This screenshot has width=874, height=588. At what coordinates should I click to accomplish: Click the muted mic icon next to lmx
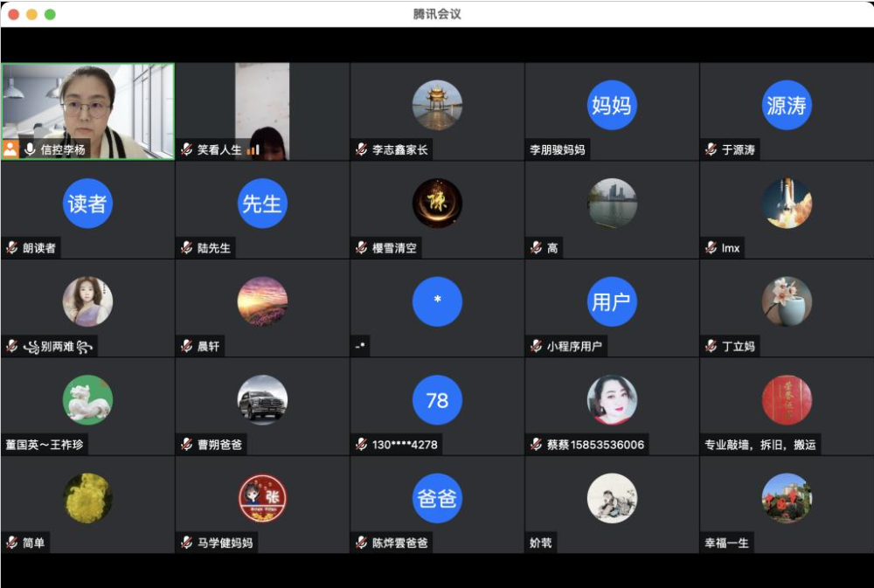pos(711,248)
